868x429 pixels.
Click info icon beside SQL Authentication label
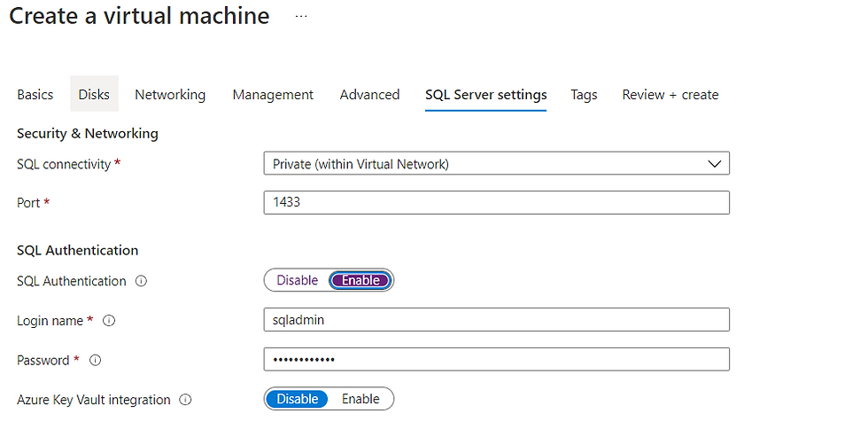click(142, 281)
